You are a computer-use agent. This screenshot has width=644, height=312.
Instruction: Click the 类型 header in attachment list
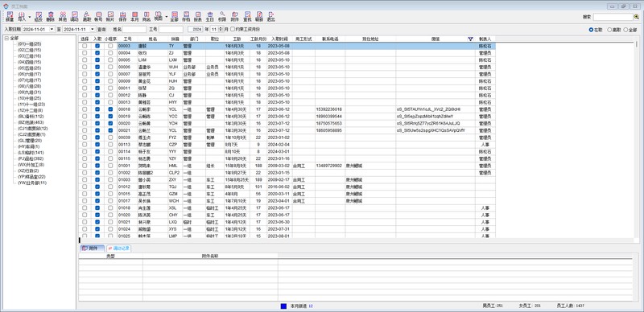[110, 256]
